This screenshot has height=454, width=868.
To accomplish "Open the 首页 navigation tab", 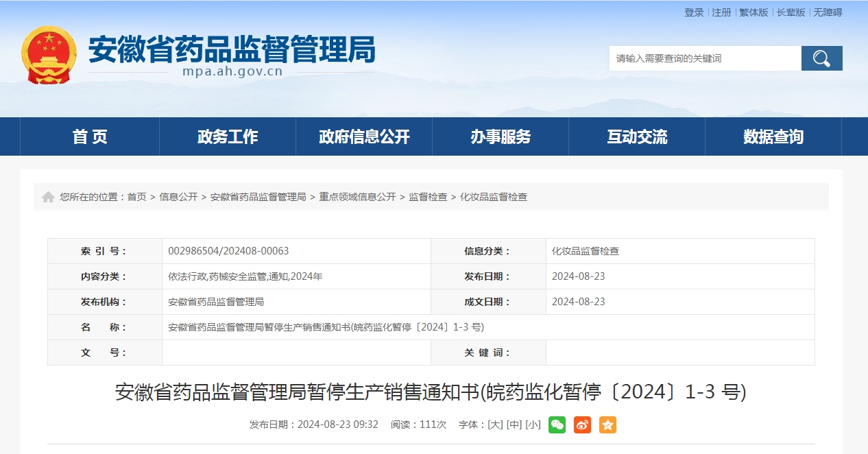I will coord(90,136).
